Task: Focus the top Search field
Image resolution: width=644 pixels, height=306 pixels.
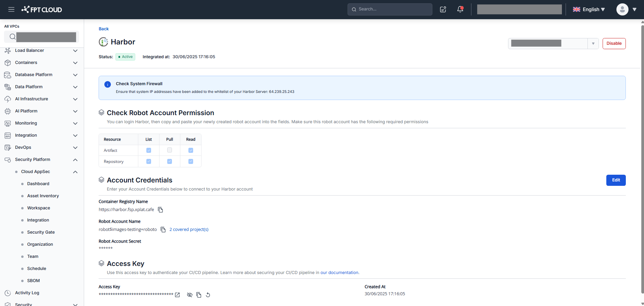Action: (390, 9)
